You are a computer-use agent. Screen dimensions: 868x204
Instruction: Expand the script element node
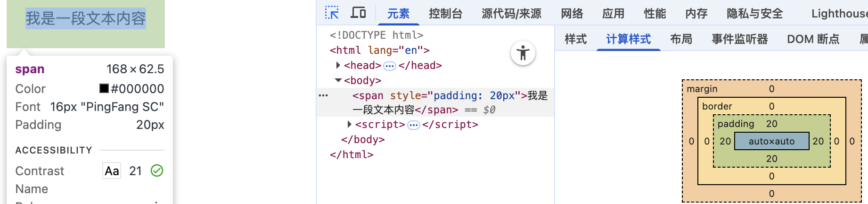coord(349,124)
